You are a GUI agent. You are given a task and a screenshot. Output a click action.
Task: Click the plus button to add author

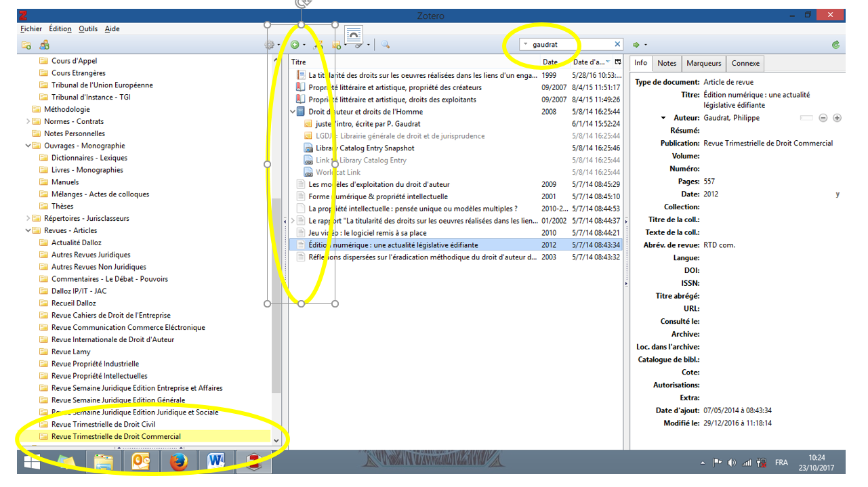pos(837,118)
